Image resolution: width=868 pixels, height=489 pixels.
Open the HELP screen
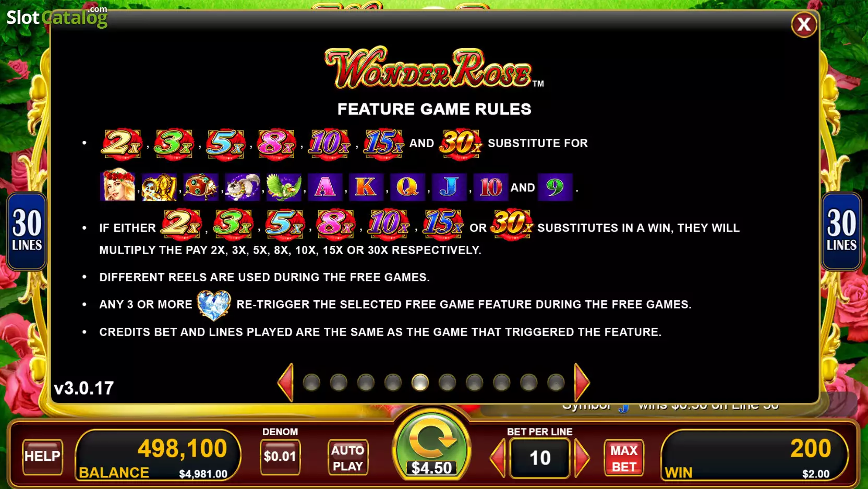click(x=42, y=457)
